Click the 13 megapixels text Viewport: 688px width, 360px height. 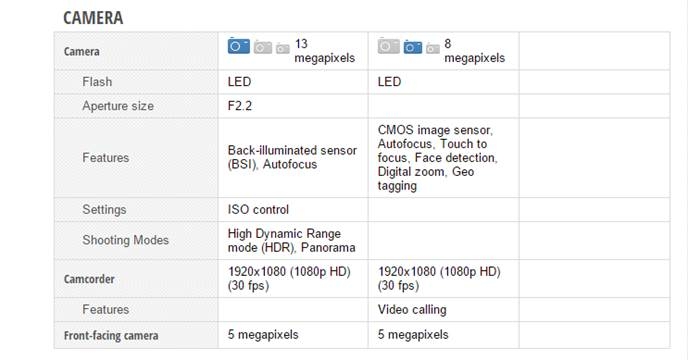[324, 50]
